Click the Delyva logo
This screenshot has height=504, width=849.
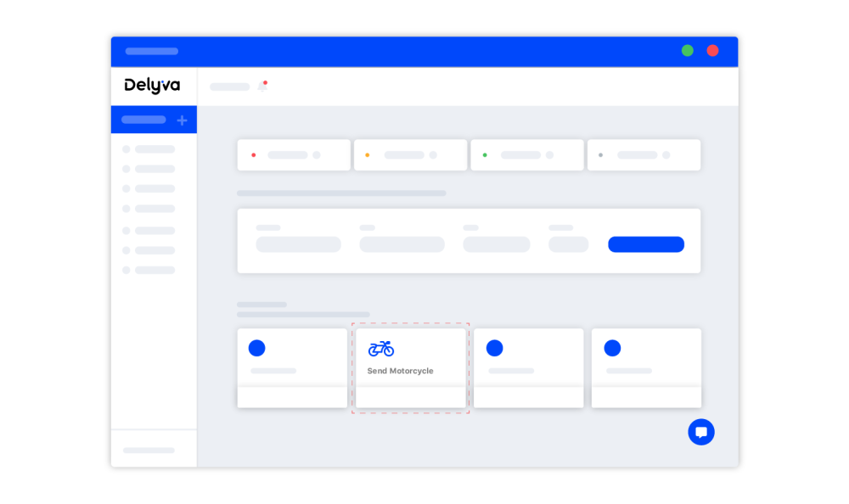pos(152,86)
